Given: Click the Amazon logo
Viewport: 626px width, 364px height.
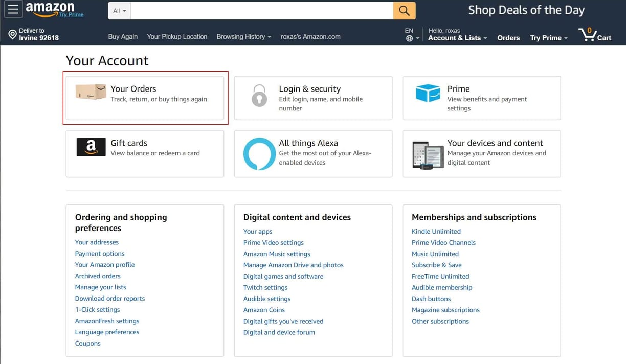Looking at the screenshot, I should click(50, 8).
